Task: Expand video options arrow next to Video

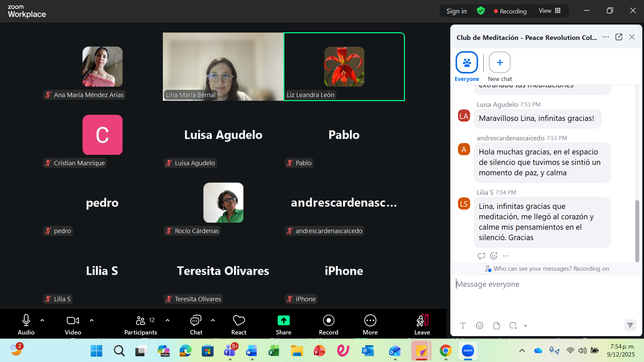Action: tap(92, 320)
